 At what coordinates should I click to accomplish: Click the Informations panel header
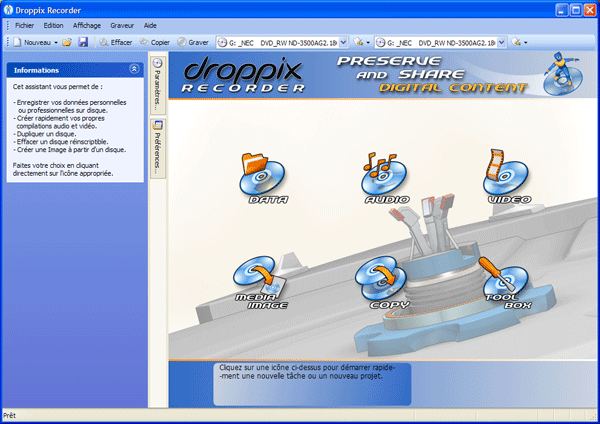tap(75, 70)
